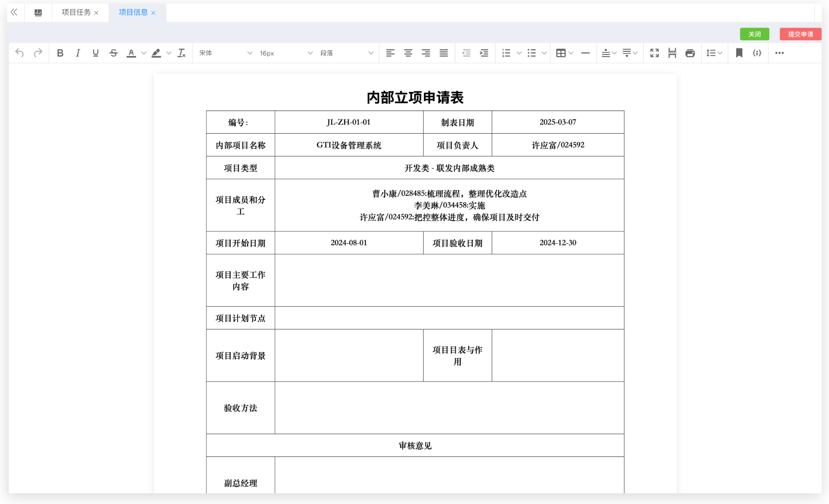
Task: Insert bullet list
Action: (532, 53)
